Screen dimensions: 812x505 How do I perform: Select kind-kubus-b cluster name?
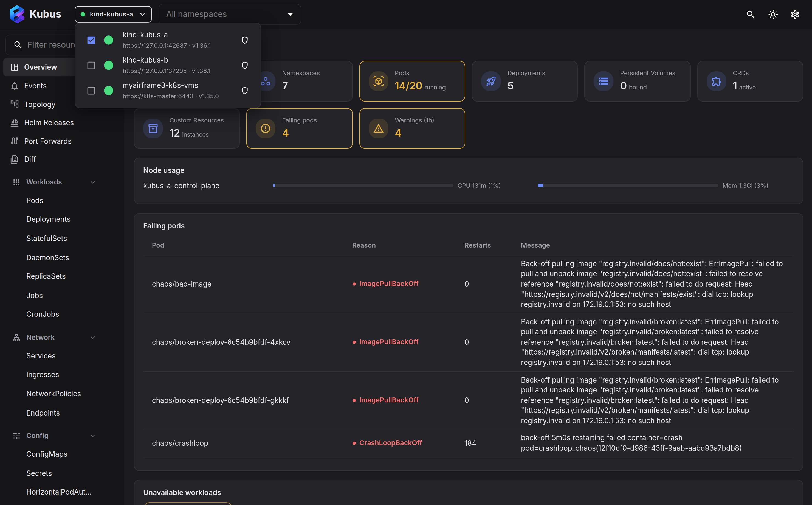click(x=145, y=60)
